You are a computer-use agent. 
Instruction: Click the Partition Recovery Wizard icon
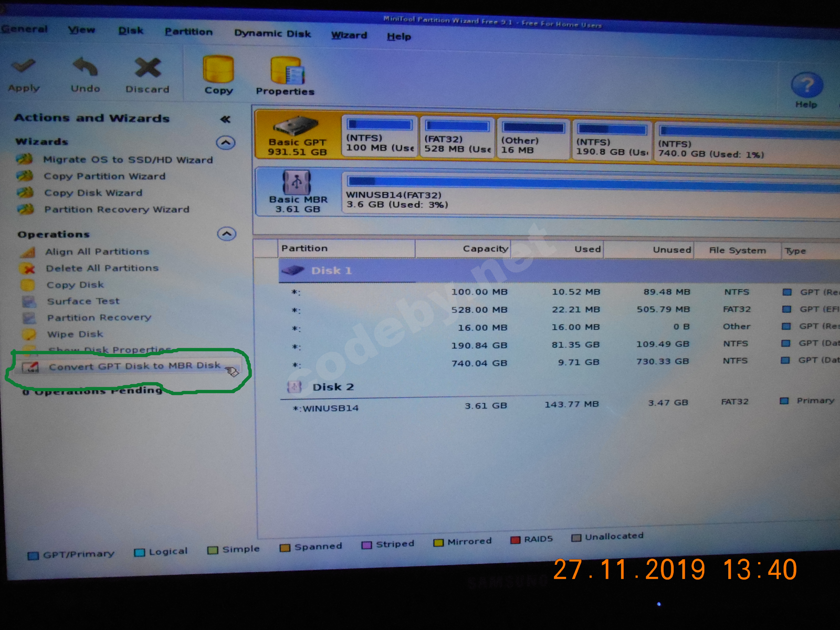(25, 209)
